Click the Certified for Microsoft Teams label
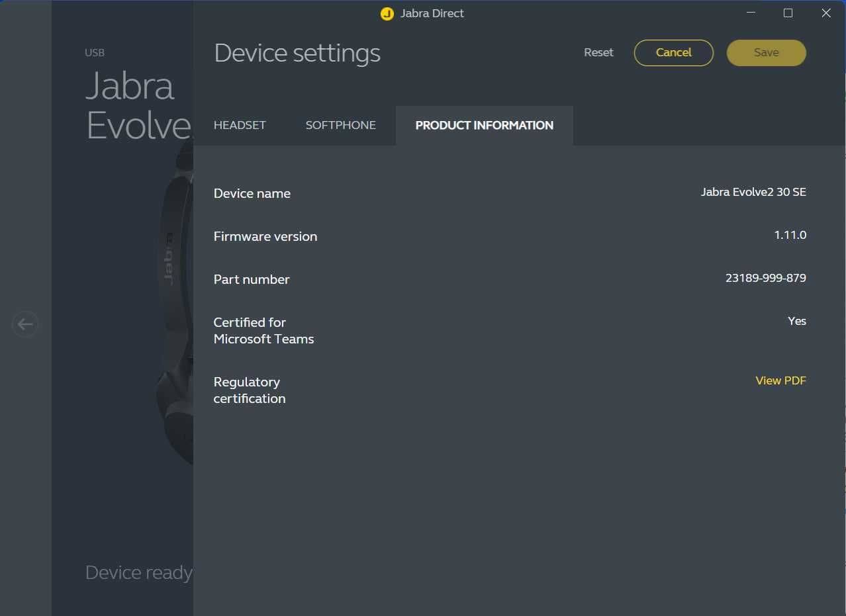 (x=263, y=331)
